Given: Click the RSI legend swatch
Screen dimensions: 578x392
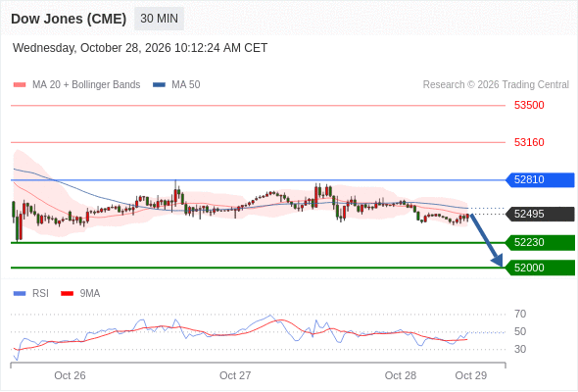Looking at the screenshot, I should tap(20, 294).
